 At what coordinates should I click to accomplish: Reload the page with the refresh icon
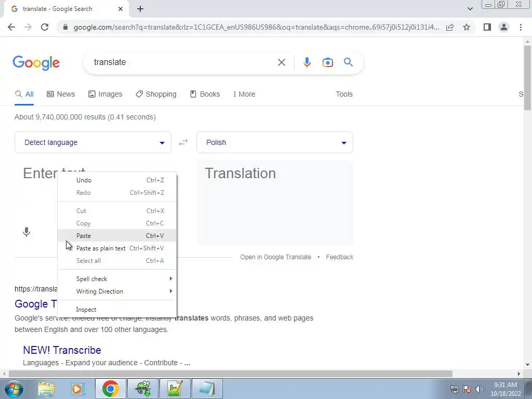(45, 27)
